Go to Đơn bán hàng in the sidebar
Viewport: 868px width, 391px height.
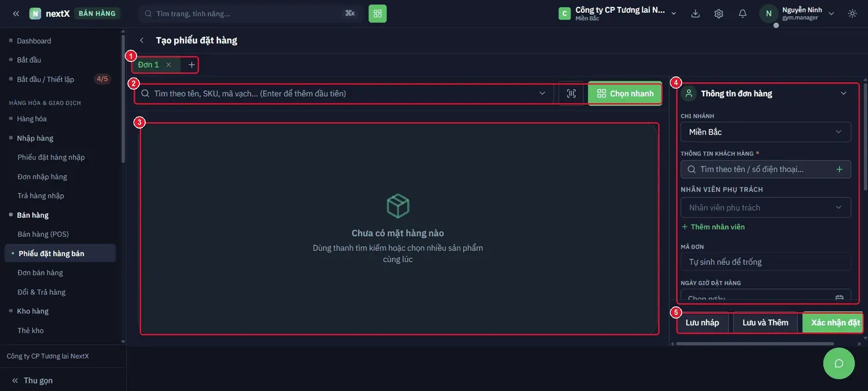point(41,272)
